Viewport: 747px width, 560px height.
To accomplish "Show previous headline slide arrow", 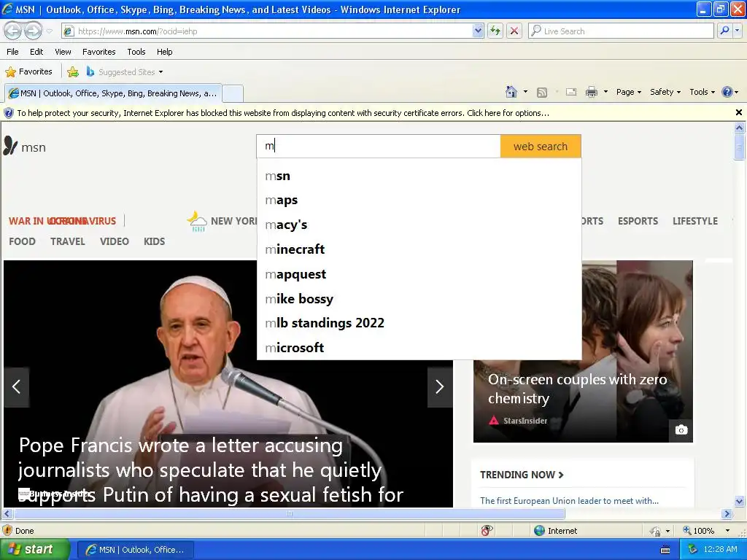I will point(17,386).
